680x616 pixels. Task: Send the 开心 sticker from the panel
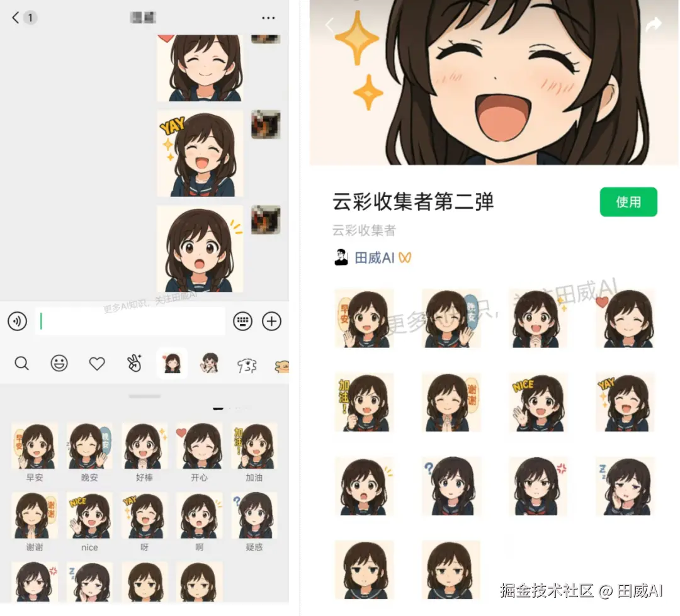point(200,446)
